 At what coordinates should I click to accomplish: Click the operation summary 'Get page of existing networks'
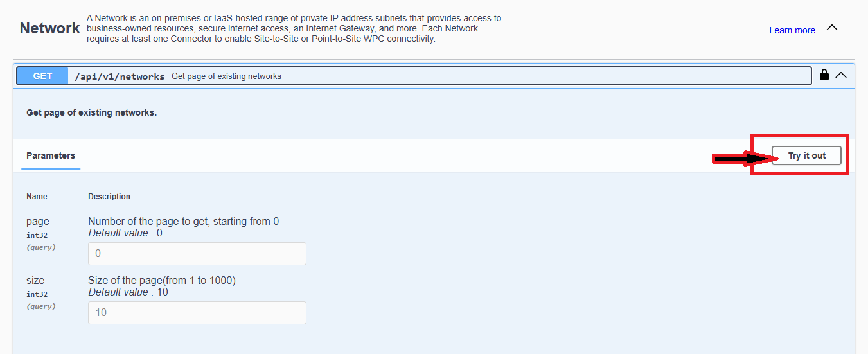[x=226, y=76]
